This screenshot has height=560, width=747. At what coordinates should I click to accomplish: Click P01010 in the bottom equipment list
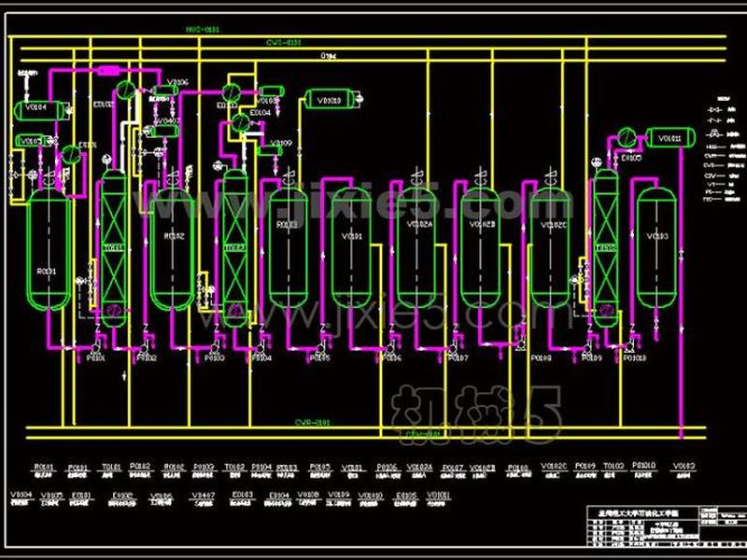coord(644,465)
